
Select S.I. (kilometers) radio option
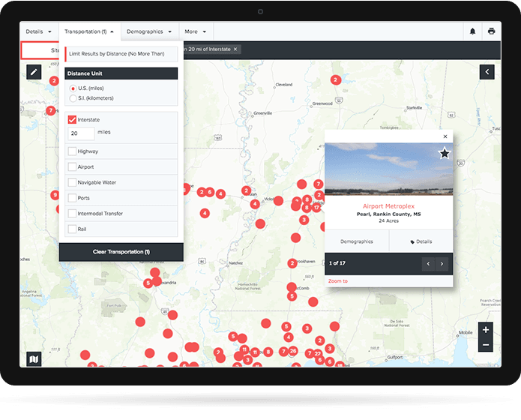73,98
